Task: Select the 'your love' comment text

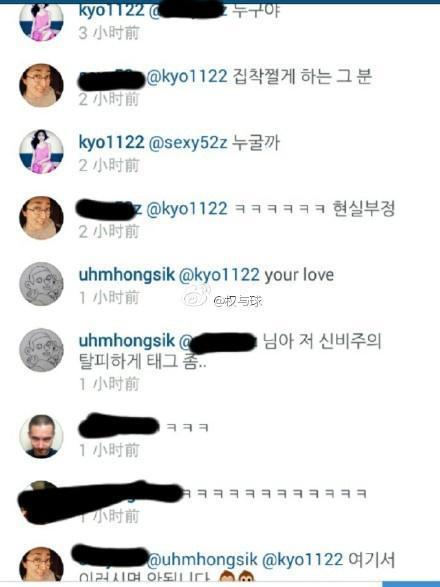Action: point(299,275)
